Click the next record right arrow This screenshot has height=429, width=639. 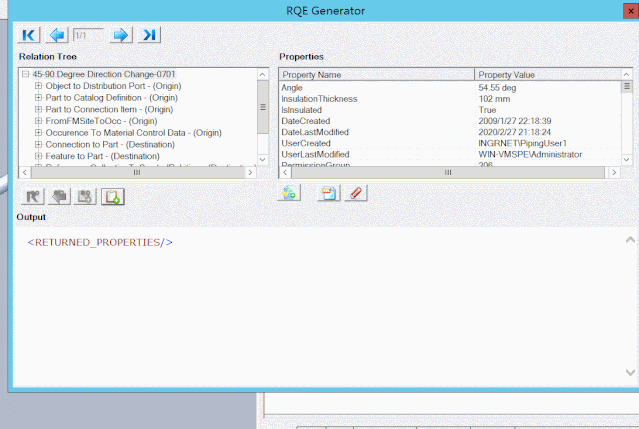pos(121,35)
